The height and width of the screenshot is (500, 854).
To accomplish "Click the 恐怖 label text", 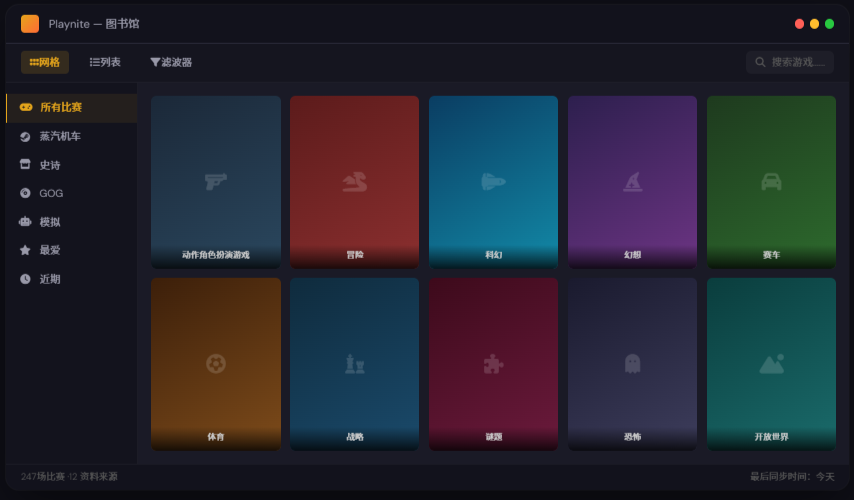I will coord(632,436).
